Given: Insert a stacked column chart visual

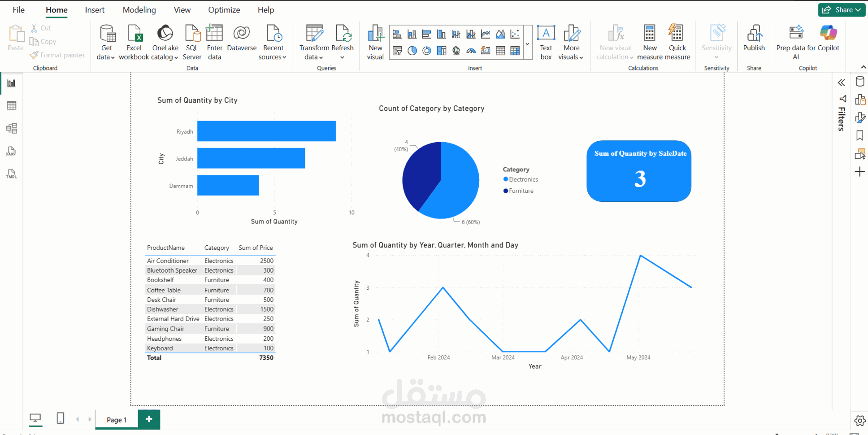Looking at the screenshot, I should (412, 34).
